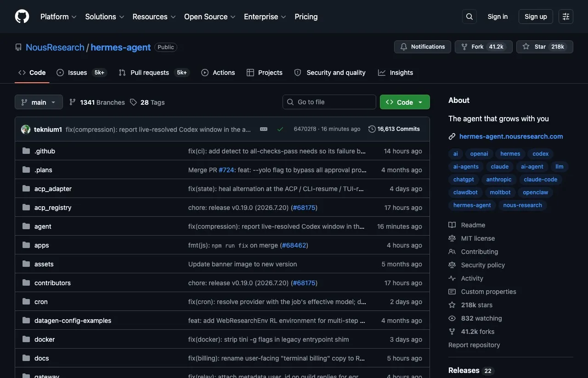Click folder icon for docker

[26, 339]
